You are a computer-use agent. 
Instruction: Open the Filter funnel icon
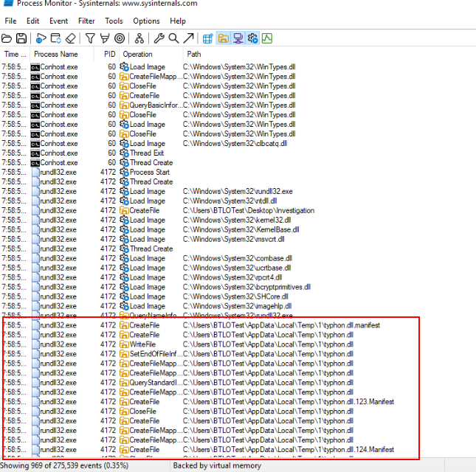[90, 38]
